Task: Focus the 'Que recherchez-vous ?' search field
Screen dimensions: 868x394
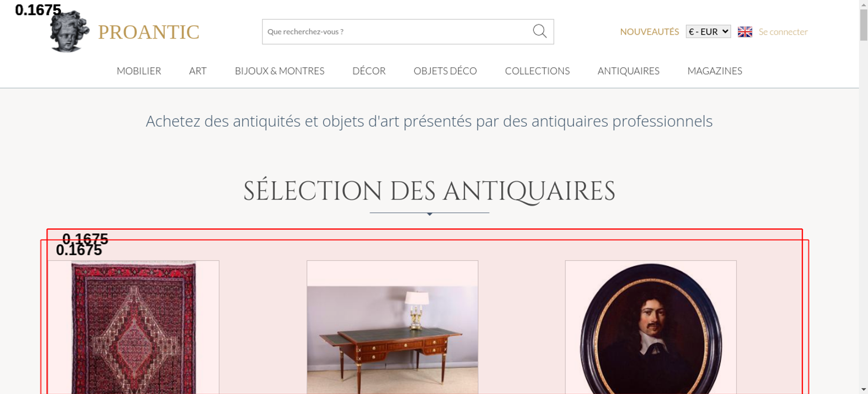Action: 397,32
